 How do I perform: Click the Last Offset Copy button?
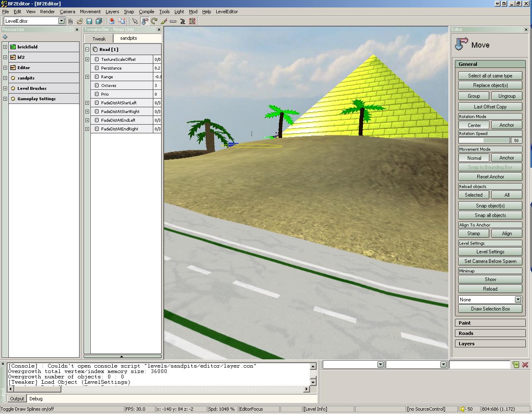tap(490, 107)
